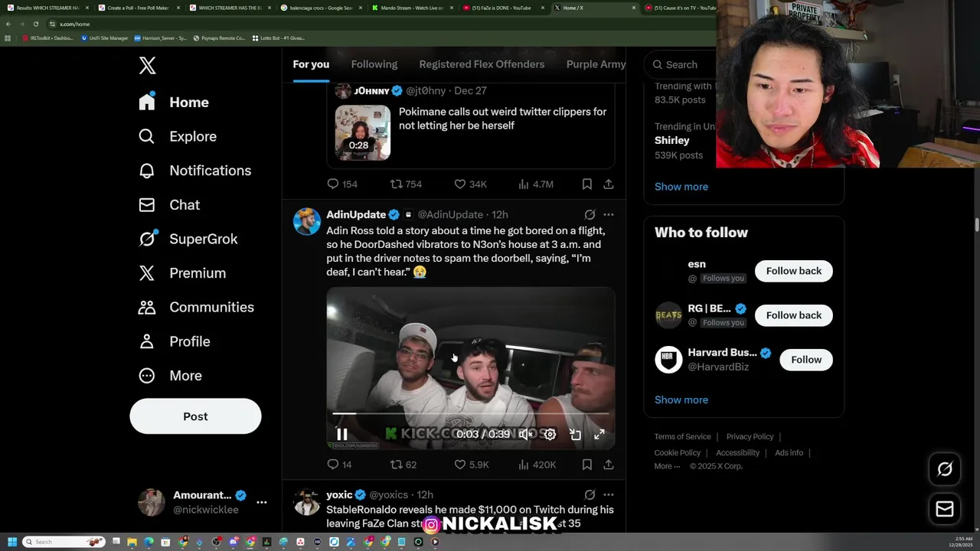Open Explore in the sidebar
Image resolution: width=980 pixels, height=551 pixels.
(178, 136)
